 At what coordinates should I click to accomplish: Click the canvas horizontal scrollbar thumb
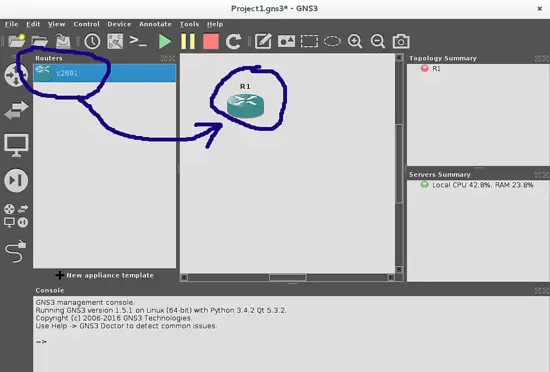288,277
